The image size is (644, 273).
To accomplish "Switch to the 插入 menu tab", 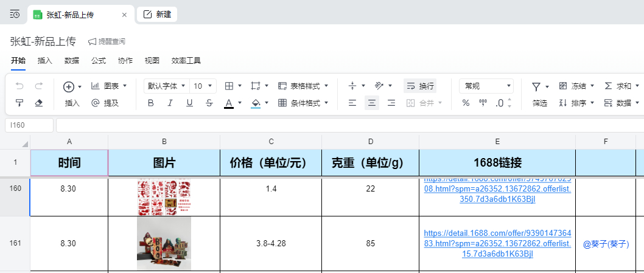I will coord(45,61).
